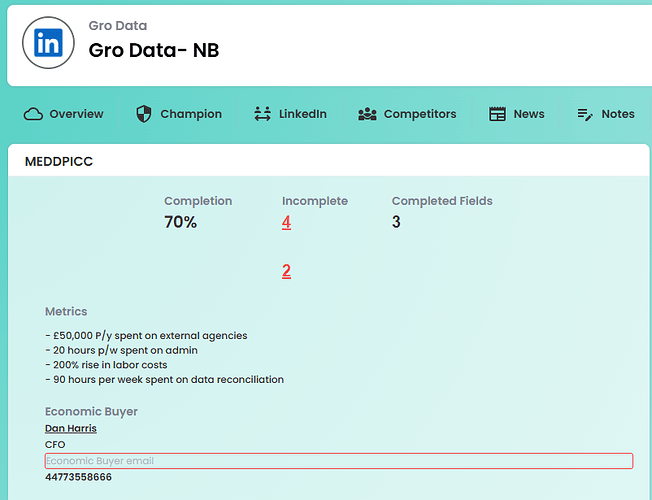Click the MEDDPICC section header
Viewport: 652px width, 500px height.
pos(59,161)
